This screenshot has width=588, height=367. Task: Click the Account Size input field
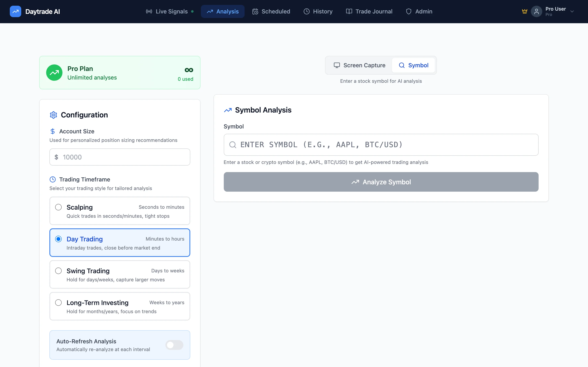pyautogui.click(x=120, y=157)
